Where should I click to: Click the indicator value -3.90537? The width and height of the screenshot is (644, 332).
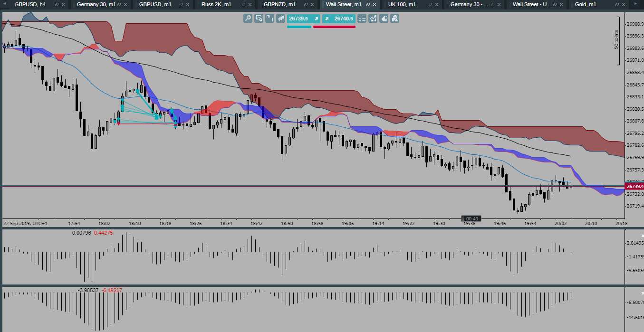[x=88, y=290]
